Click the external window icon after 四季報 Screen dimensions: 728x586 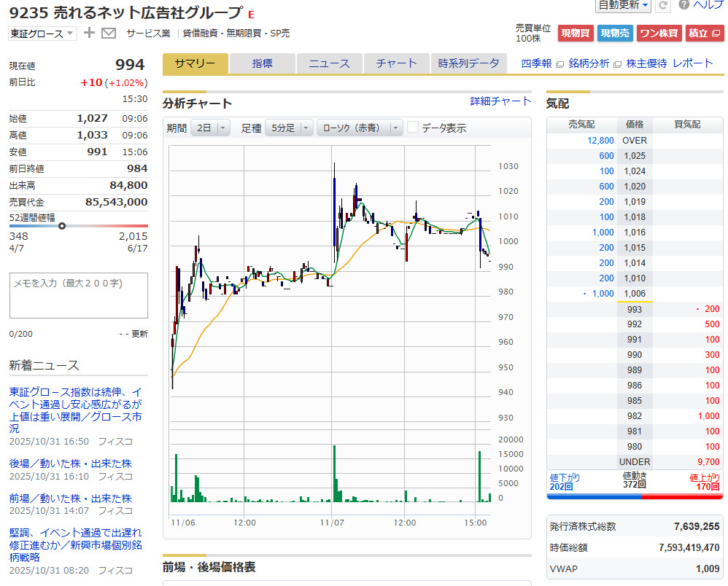(x=559, y=64)
